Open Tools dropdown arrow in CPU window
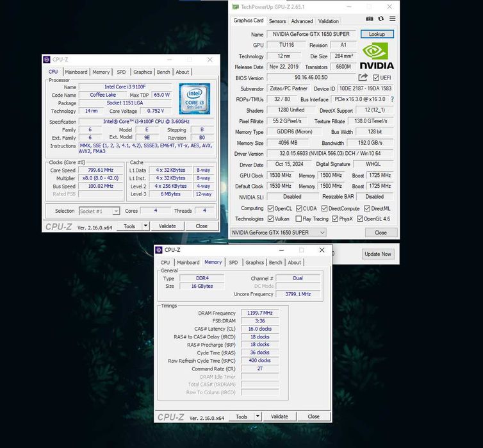The height and width of the screenshot is (448, 483). (145, 226)
